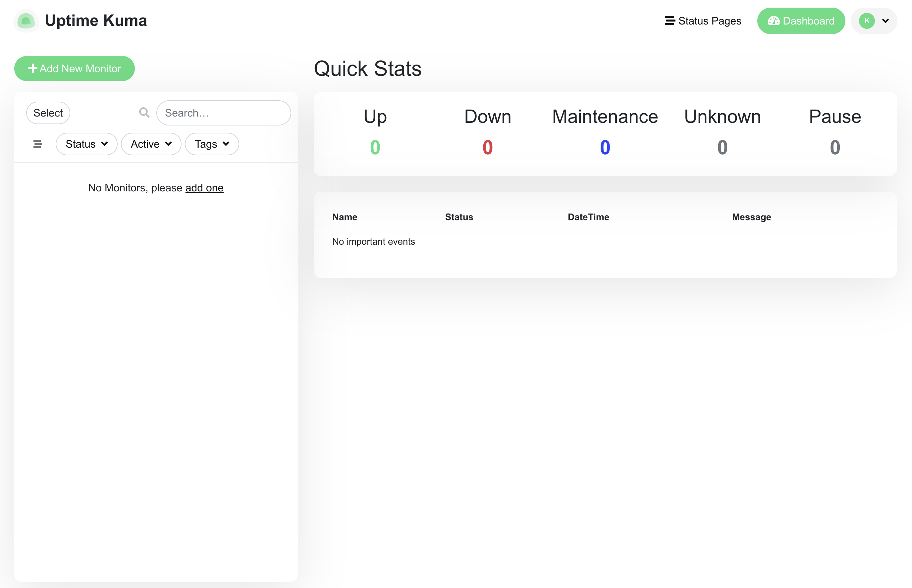Click the Unknown count value 0

coord(723,147)
